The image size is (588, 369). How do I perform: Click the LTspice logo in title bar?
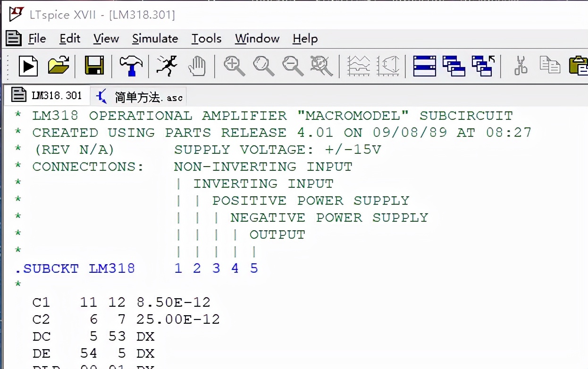[x=17, y=14]
